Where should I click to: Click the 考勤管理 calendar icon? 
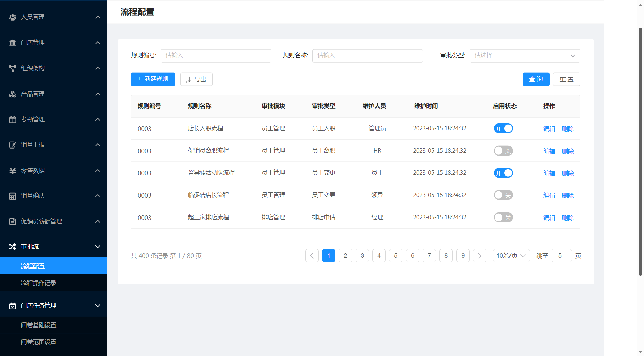(13, 119)
